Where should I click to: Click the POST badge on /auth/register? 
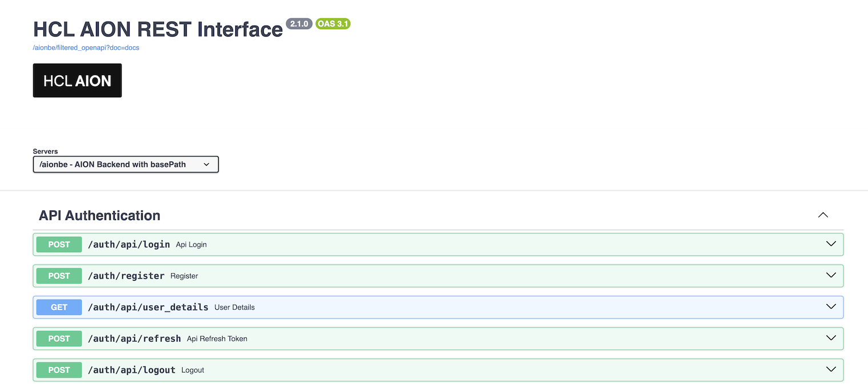[59, 276]
